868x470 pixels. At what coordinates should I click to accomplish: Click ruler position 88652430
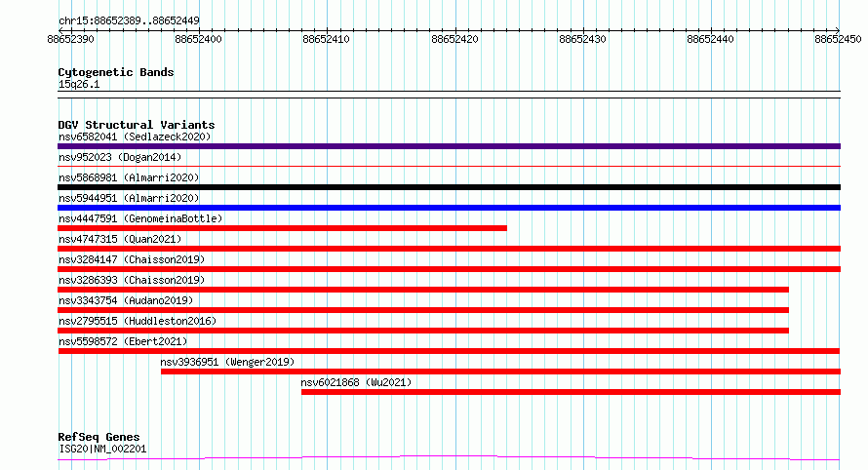tap(582, 39)
